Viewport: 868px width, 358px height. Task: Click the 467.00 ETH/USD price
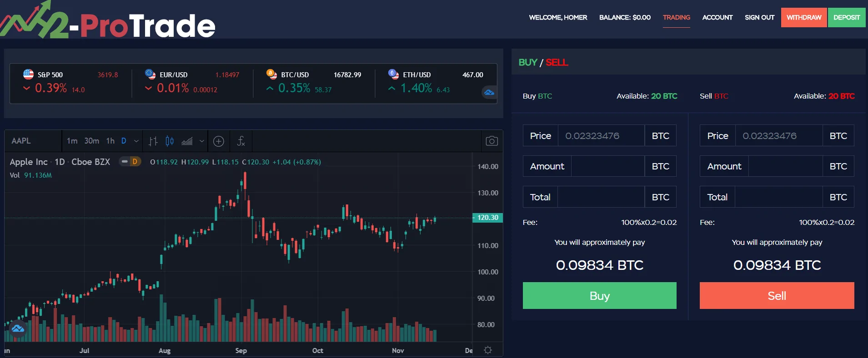473,75
